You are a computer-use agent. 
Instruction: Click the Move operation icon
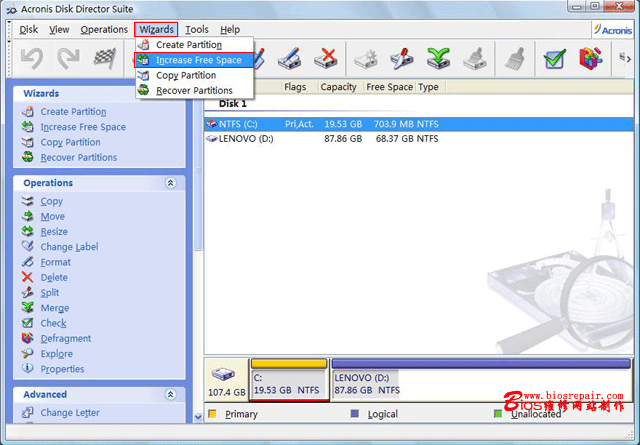pyautogui.click(x=28, y=216)
